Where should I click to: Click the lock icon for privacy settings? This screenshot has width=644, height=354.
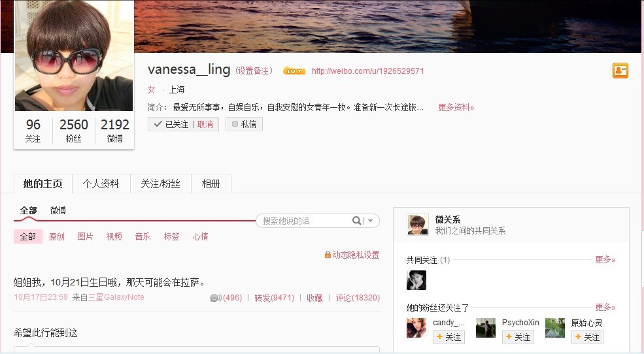328,255
